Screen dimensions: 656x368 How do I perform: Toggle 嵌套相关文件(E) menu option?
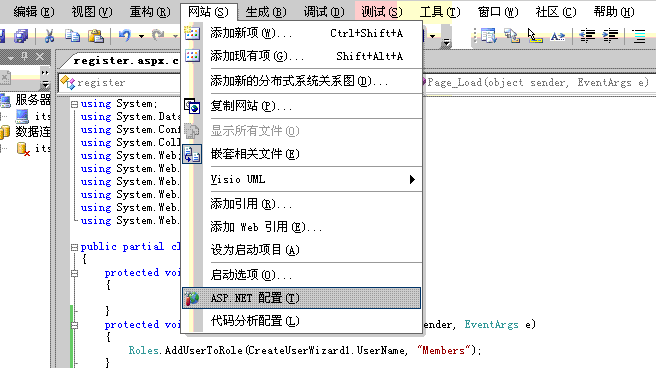tap(302, 154)
